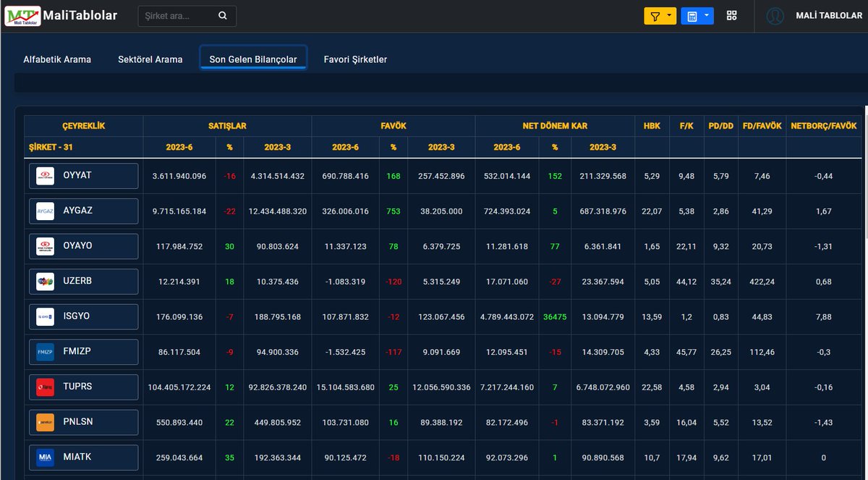This screenshot has width=868, height=480.
Task: Select Son Gelen Bilançolar tab
Action: 253,59
